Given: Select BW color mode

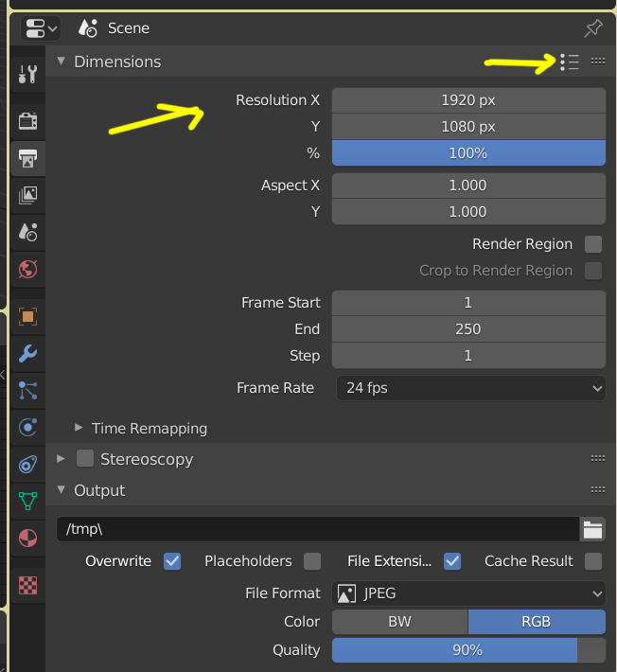Looking at the screenshot, I should [399, 622].
